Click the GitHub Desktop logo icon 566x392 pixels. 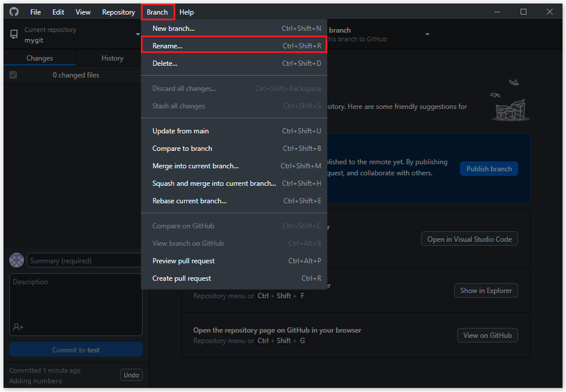pyautogui.click(x=14, y=12)
